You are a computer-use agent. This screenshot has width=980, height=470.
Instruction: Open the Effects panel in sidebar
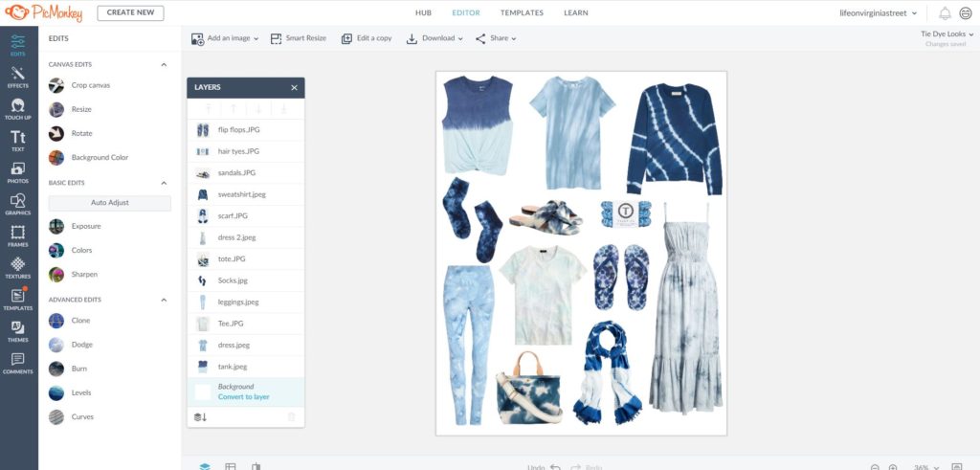pyautogui.click(x=18, y=77)
